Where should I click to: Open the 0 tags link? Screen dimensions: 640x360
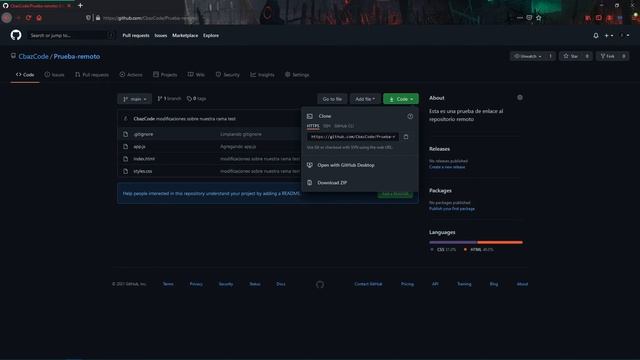coord(196,99)
